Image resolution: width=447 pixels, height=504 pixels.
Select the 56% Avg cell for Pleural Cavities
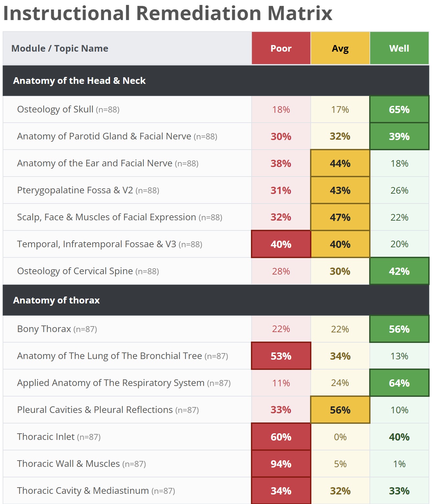[x=340, y=410]
